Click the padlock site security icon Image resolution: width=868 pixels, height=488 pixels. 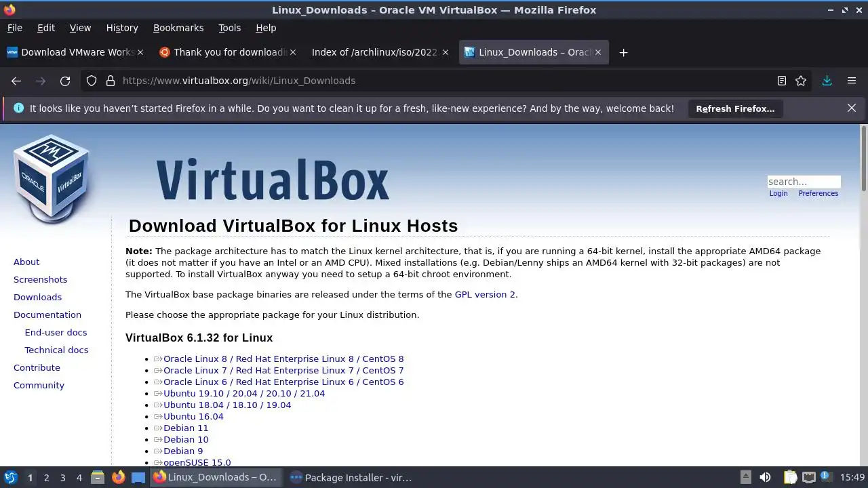[111, 81]
